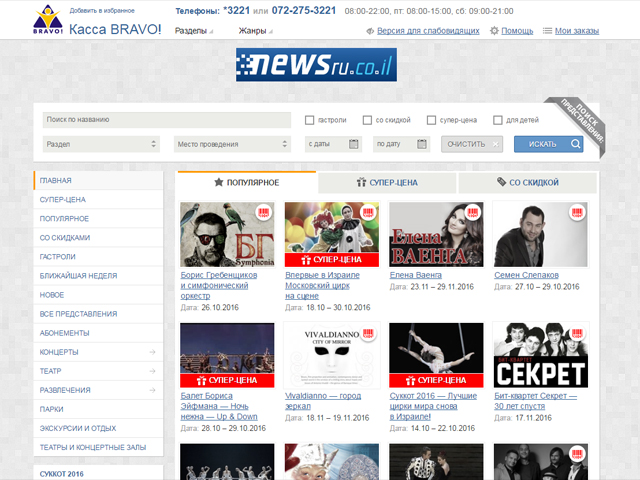Click the 'с даты' date field

tap(333, 144)
